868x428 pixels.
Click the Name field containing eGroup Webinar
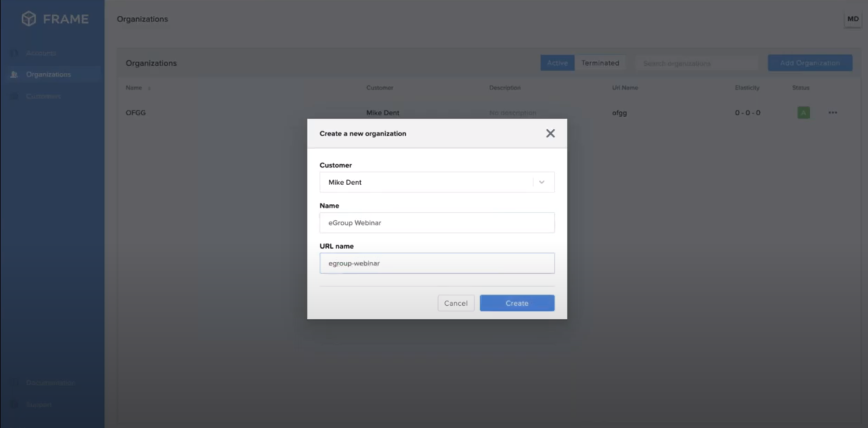437,223
